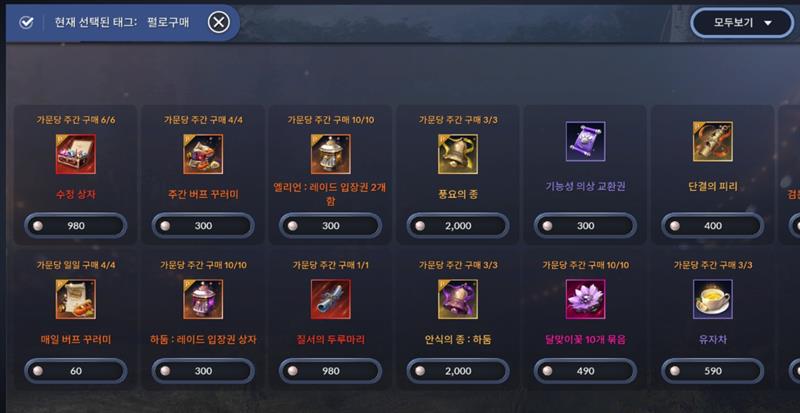Viewport: 800px width, 413px height.
Task: Toggle the checkmark beside the selected tag
Action: (26, 23)
